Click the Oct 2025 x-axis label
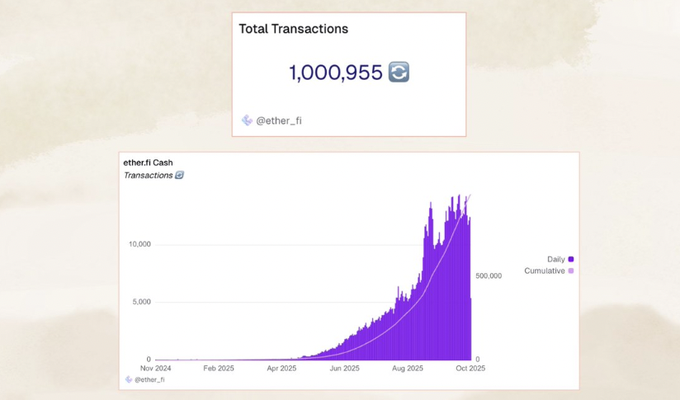The height and width of the screenshot is (400, 680). click(x=470, y=367)
